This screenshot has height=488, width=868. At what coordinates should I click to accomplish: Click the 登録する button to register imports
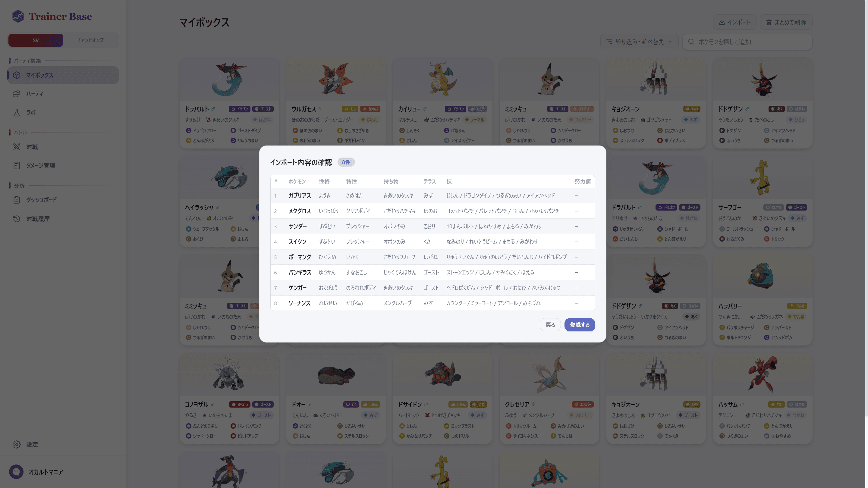click(x=579, y=325)
